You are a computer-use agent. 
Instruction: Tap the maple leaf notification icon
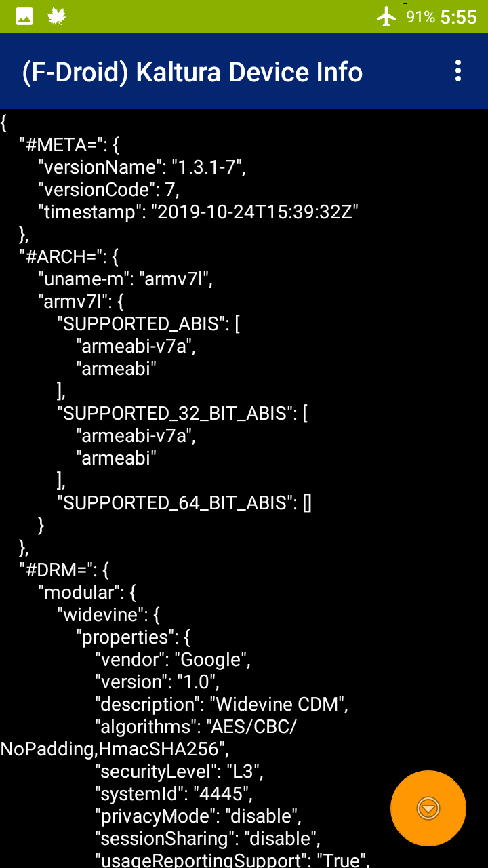(57, 16)
